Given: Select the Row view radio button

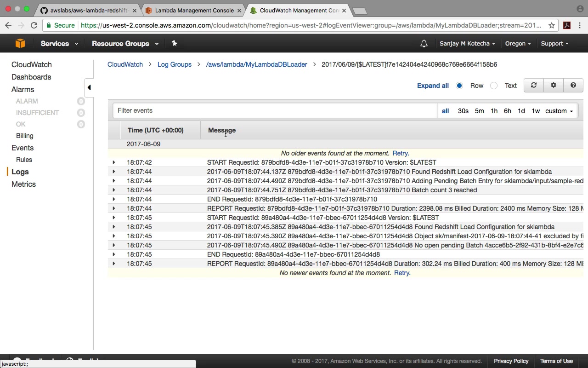Looking at the screenshot, I should point(459,86).
